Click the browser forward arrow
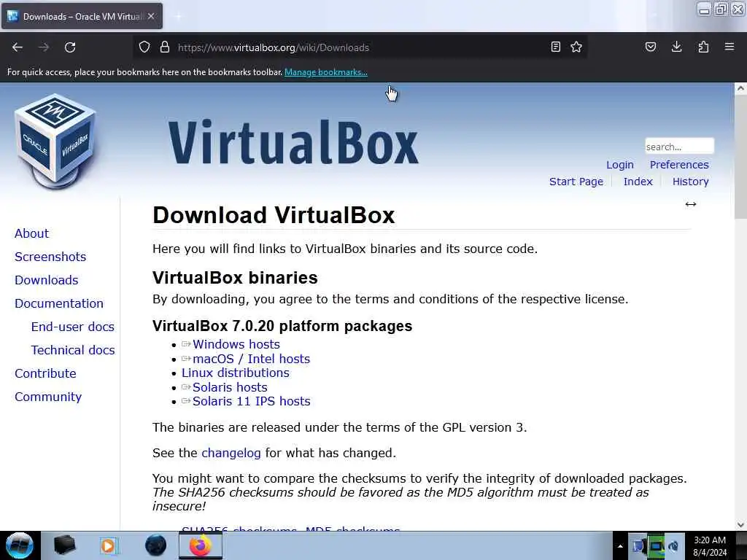This screenshot has width=747, height=560. pyautogui.click(x=44, y=47)
